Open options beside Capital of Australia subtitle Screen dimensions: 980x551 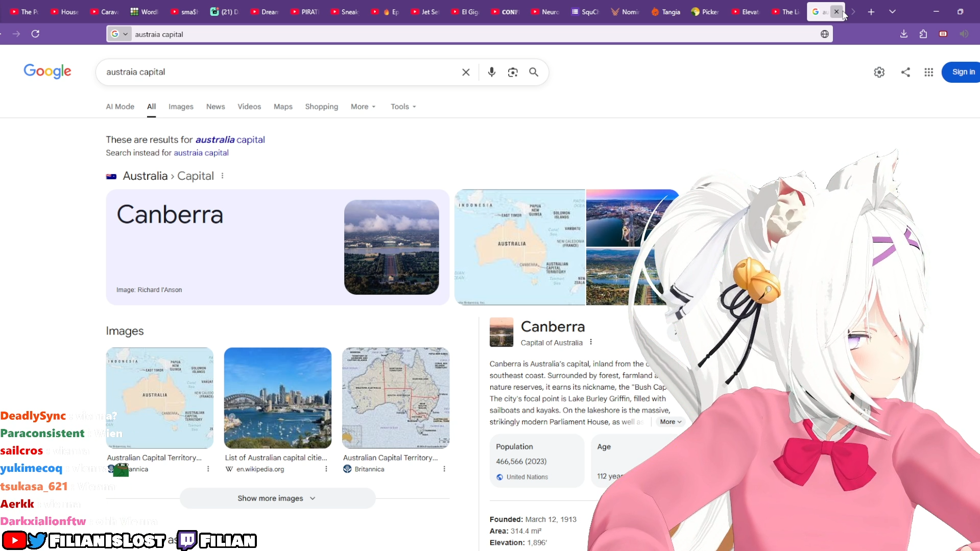(591, 342)
